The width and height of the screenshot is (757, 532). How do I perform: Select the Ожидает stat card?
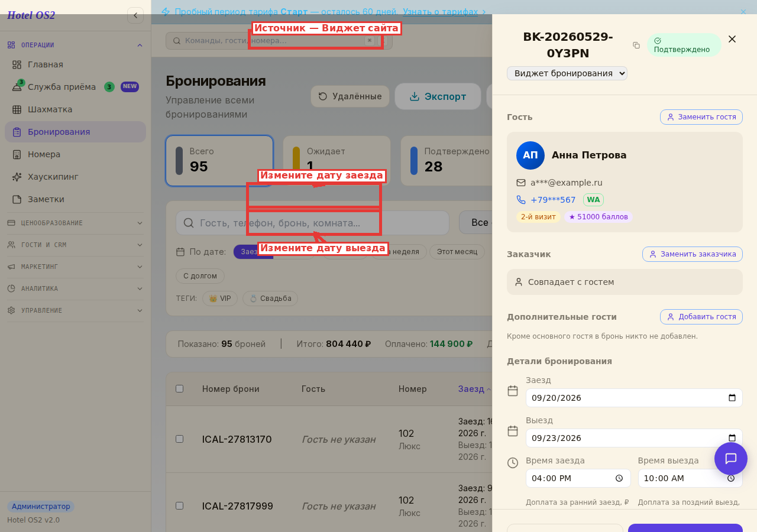(x=337, y=161)
